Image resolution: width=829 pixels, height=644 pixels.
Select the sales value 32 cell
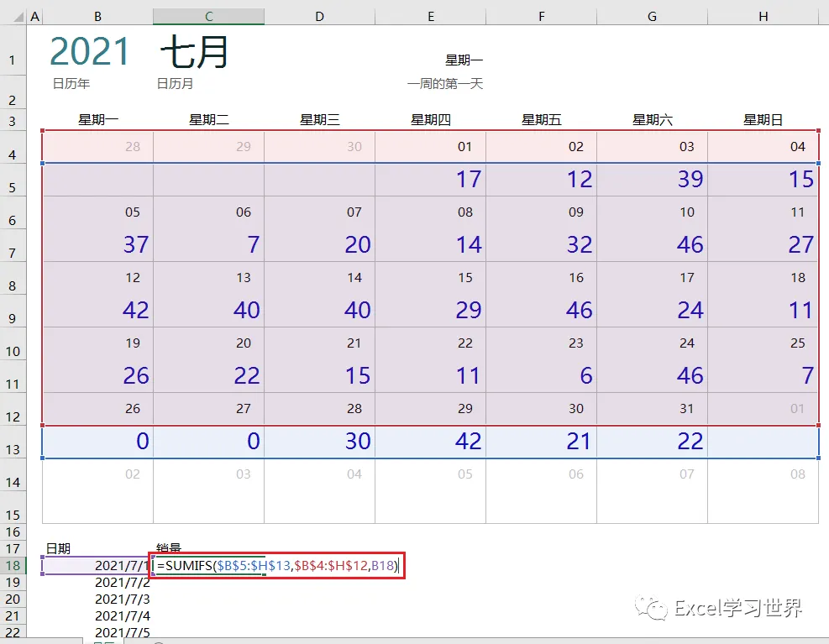(x=542, y=245)
